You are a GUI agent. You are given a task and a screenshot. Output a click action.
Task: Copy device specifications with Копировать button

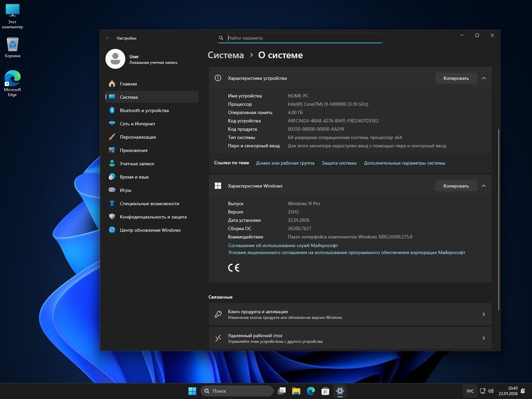coord(456,78)
